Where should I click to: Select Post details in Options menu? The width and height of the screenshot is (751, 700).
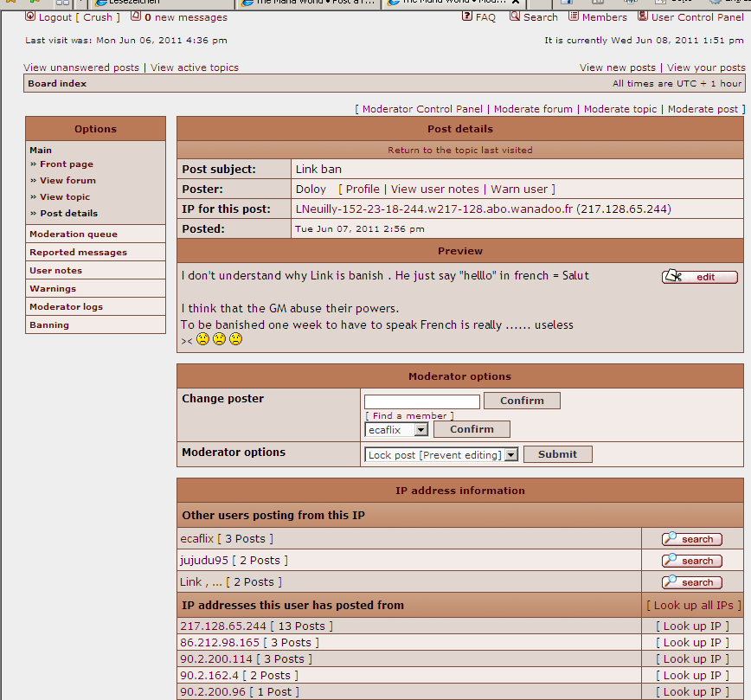click(x=68, y=213)
